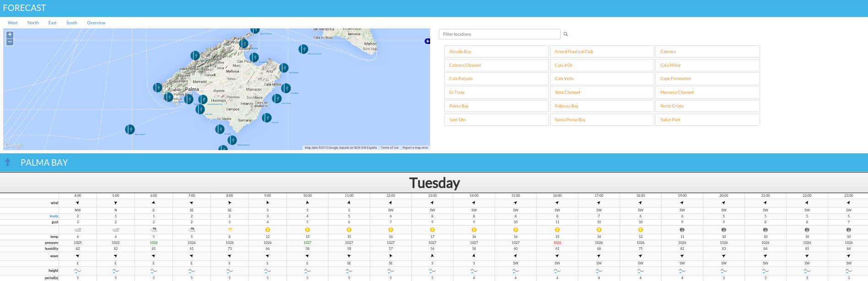The width and height of the screenshot is (868, 281).
Task: Click the search magnifier beside Filter locations
Action: pyautogui.click(x=566, y=34)
